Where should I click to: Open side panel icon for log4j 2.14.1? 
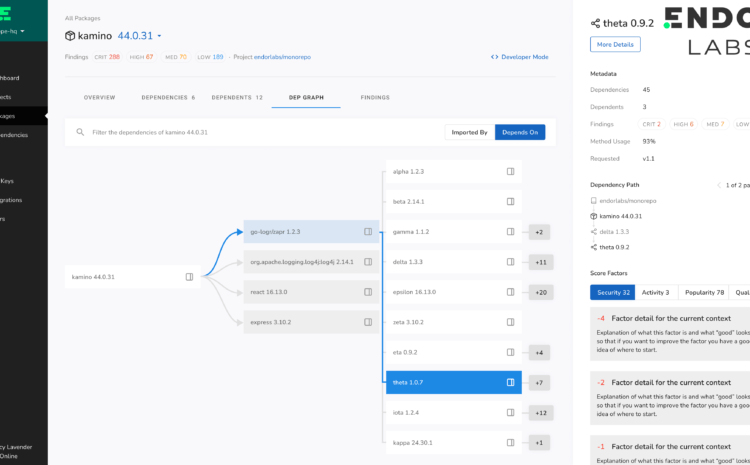pos(368,262)
